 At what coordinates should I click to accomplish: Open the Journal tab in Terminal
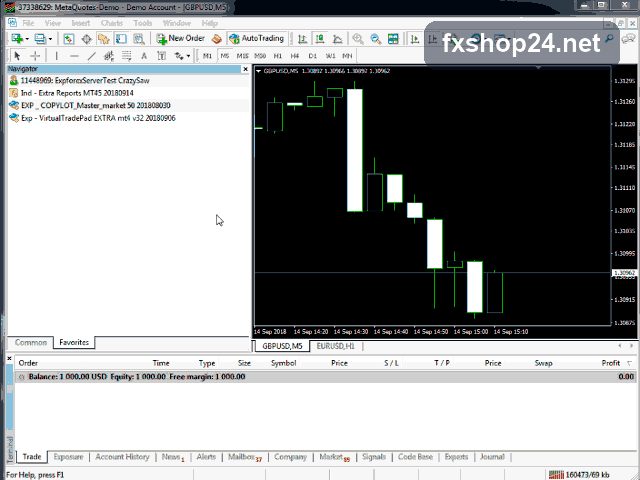[492, 457]
